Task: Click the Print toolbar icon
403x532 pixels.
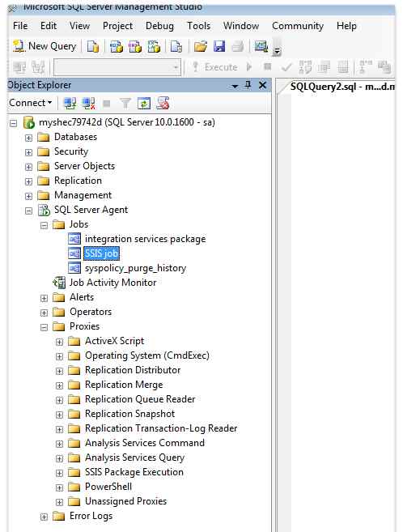Action: pos(237,46)
